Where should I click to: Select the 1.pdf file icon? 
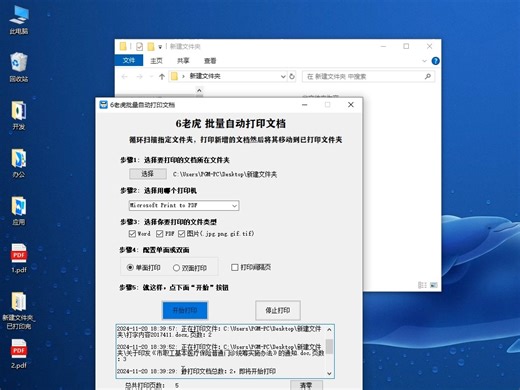(19, 258)
